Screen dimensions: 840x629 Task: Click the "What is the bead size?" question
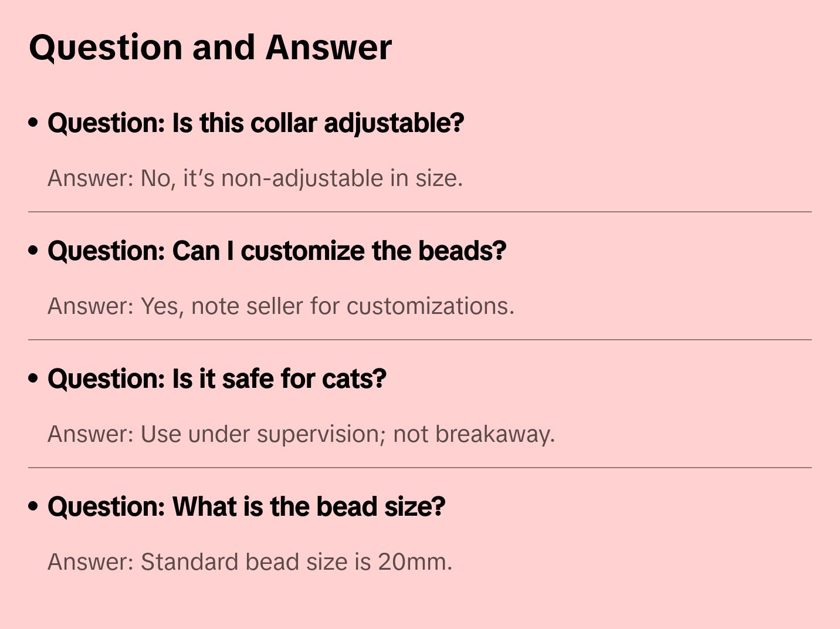pyautogui.click(x=246, y=507)
